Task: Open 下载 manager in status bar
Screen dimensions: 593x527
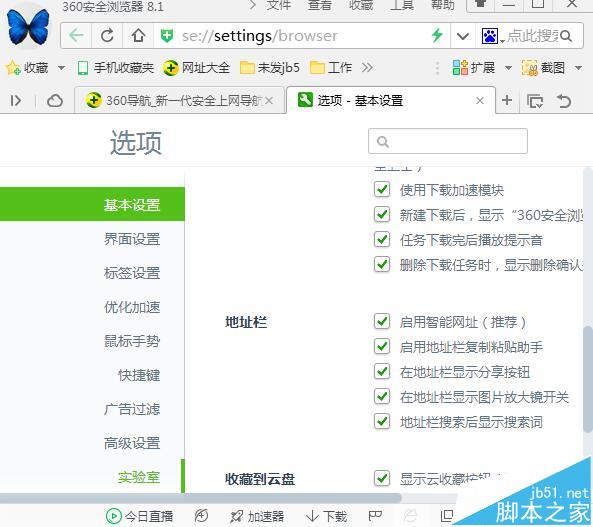Action: [x=327, y=516]
